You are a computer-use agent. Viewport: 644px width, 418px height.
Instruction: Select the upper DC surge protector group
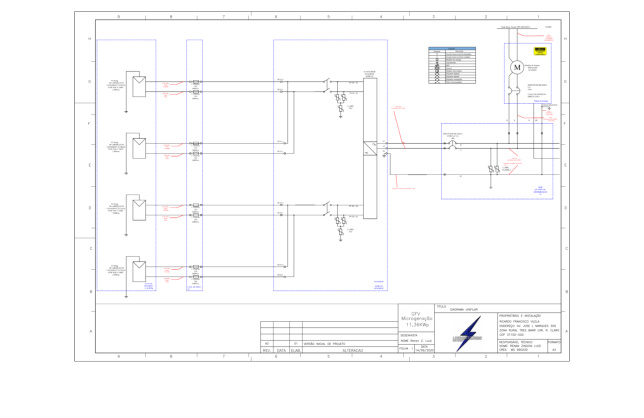pos(340,103)
